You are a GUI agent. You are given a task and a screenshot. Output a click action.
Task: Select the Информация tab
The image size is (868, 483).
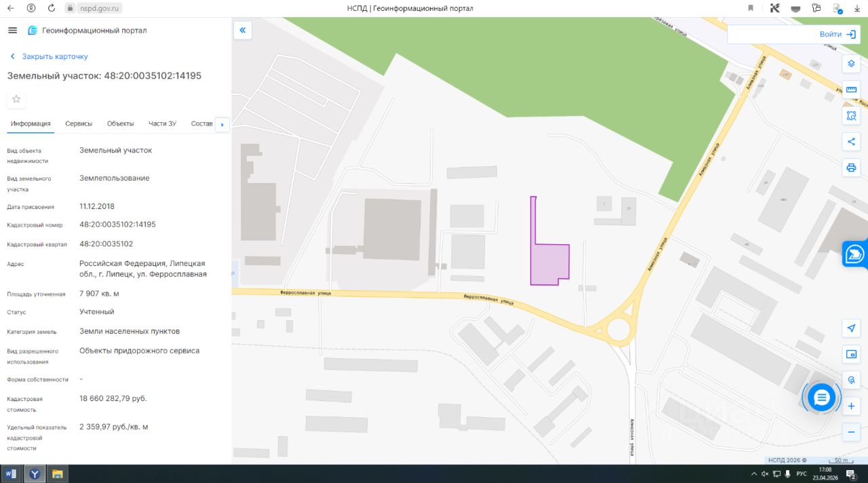[31, 123]
